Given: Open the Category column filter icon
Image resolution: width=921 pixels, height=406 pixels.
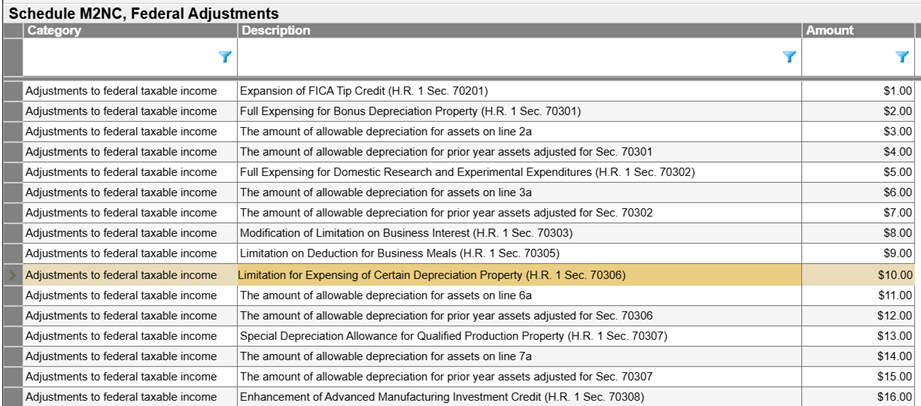Looking at the screenshot, I should 225,56.
